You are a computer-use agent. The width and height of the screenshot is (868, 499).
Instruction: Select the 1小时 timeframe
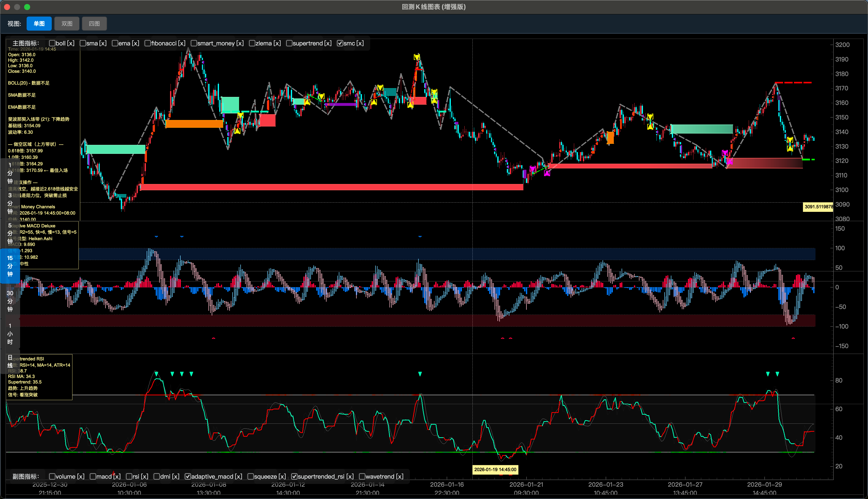10,334
